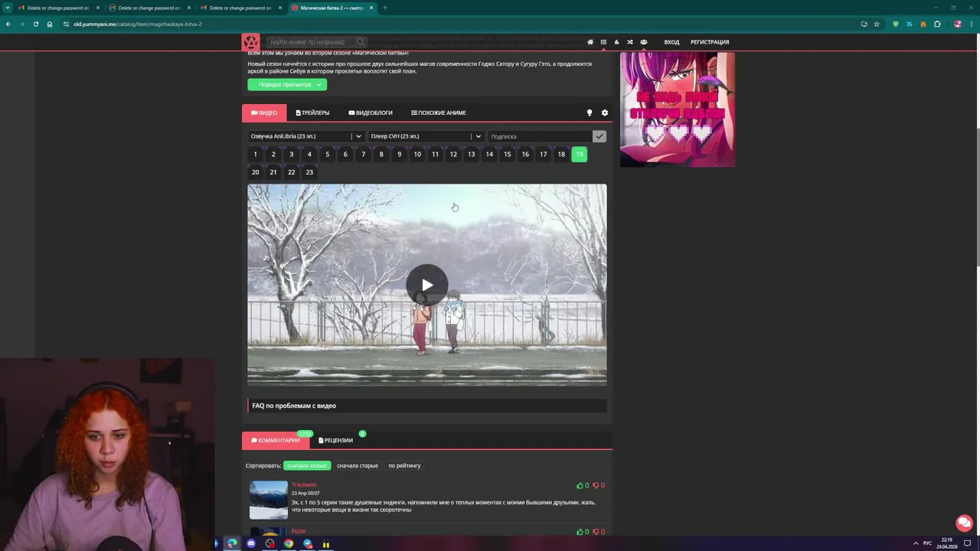Open a new browser tab
The image size is (980, 551).
click(x=384, y=8)
